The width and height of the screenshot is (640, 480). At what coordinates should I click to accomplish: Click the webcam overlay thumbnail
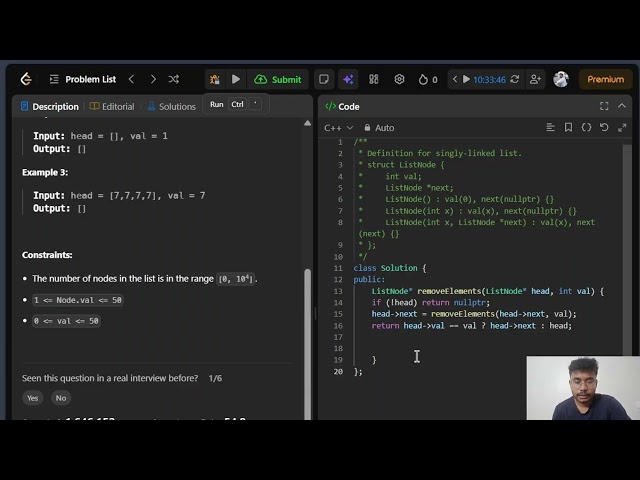(x=583, y=388)
